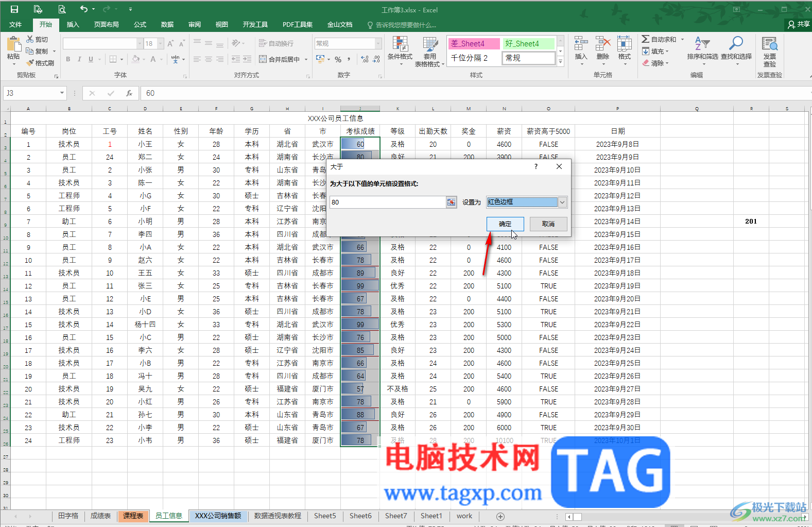Switch to the 页面布局 ribbon tab
This screenshot has height=527, width=812.
[x=106, y=25]
